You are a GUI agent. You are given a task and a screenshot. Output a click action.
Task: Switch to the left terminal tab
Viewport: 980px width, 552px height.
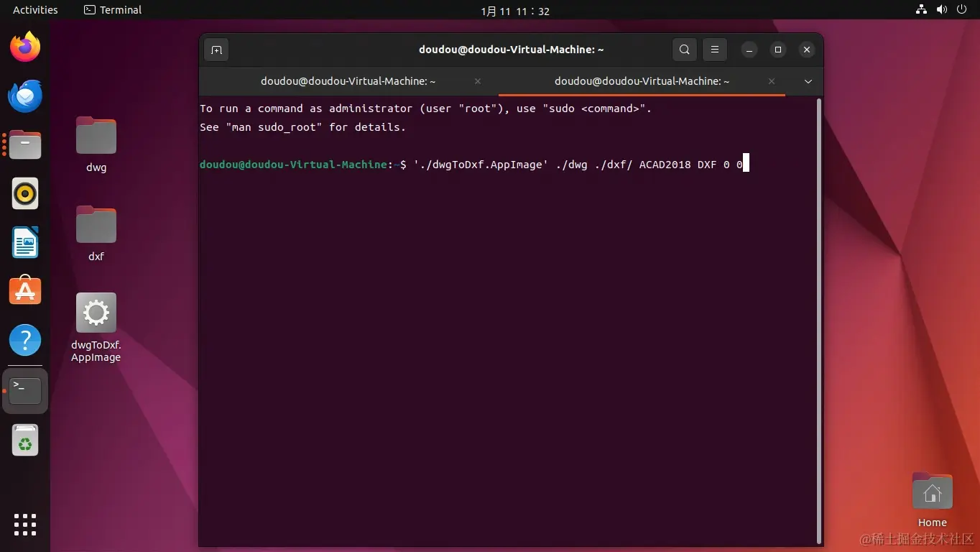(348, 81)
